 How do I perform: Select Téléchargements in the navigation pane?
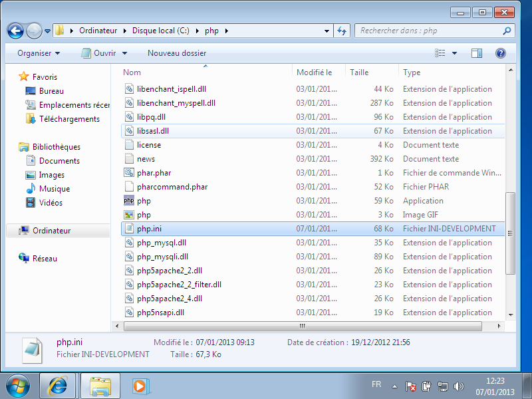[x=69, y=119]
